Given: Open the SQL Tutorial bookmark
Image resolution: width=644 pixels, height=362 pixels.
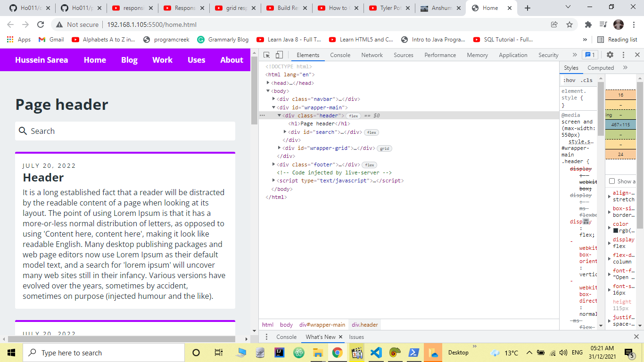Looking at the screenshot, I should (x=503, y=40).
